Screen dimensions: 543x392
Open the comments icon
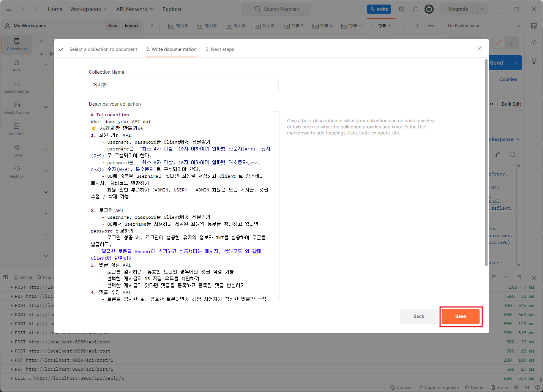coord(511,43)
